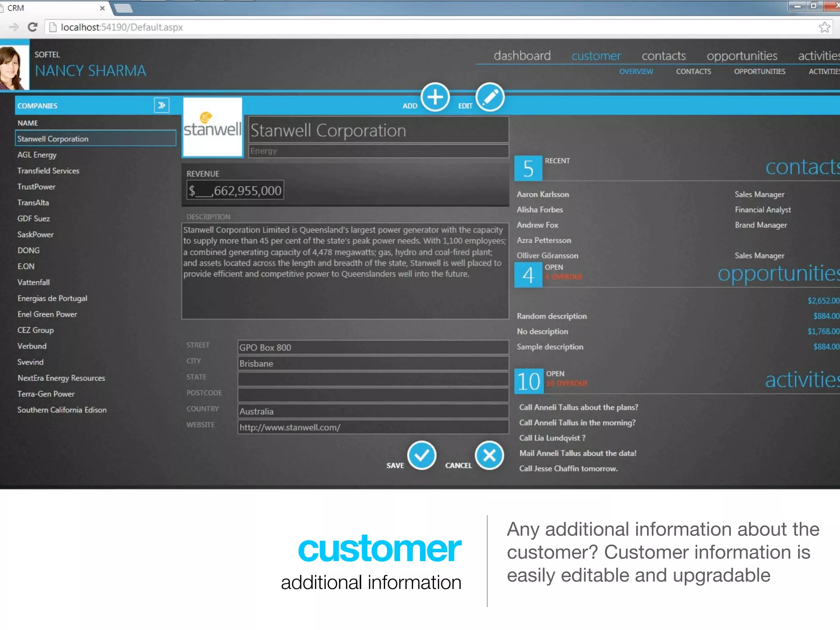Select CEZ Group company

click(36, 330)
